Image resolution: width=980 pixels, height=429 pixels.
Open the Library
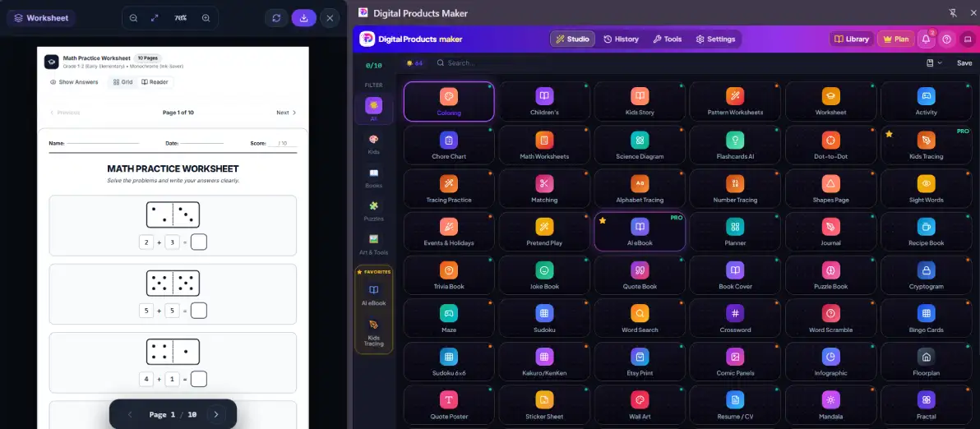coord(852,39)
